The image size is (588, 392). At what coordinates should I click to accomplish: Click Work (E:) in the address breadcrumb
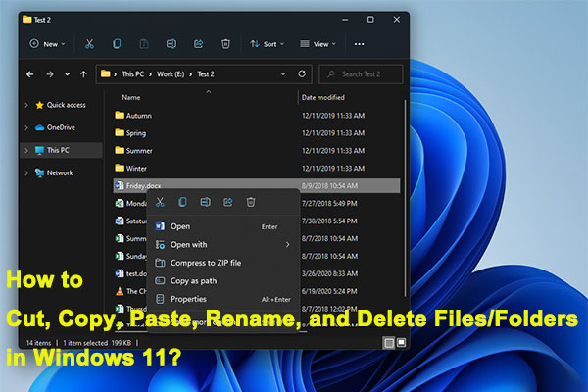click(171, 74)
